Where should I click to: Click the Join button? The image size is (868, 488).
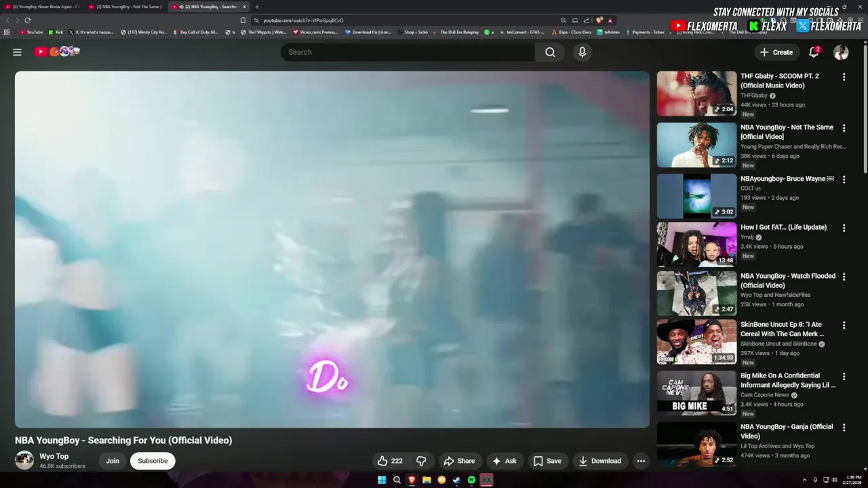pos(113,461)
